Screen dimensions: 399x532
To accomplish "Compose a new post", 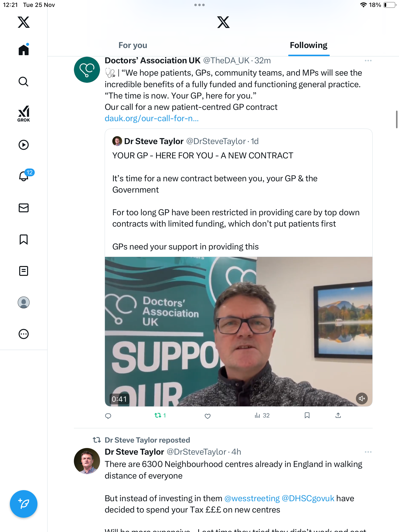I will (x=24, y=504).
